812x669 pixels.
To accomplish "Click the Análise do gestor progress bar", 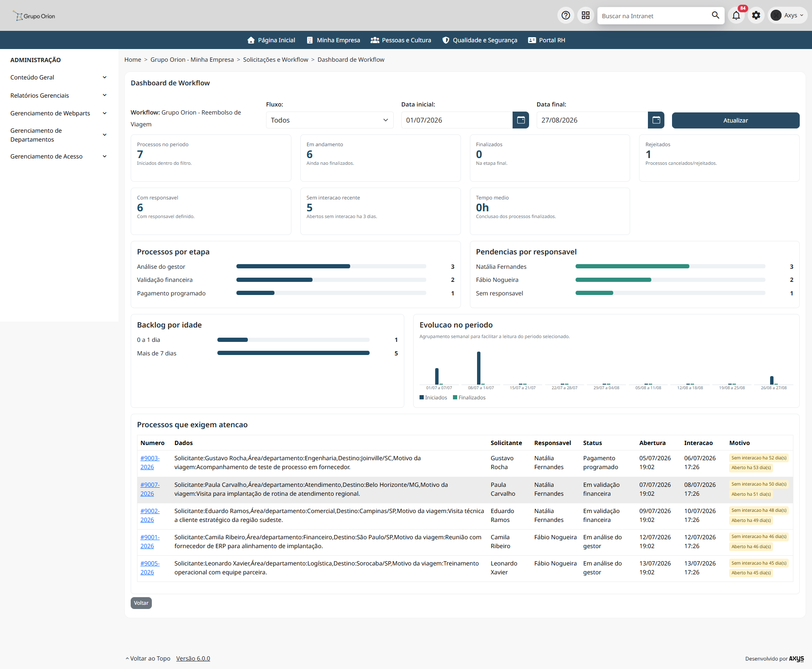I will tap(331, 266).
